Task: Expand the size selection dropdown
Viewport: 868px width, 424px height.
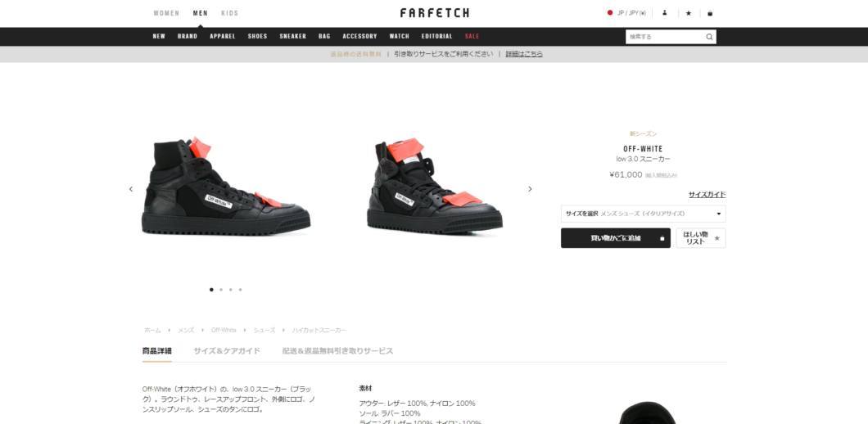Action: tap(644, 214)
